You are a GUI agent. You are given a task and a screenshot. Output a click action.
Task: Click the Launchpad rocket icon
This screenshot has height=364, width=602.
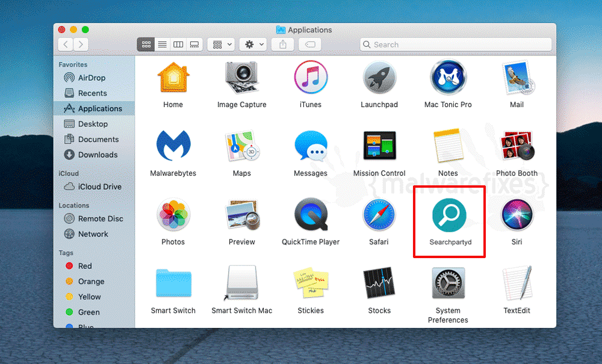click(379, 78)
